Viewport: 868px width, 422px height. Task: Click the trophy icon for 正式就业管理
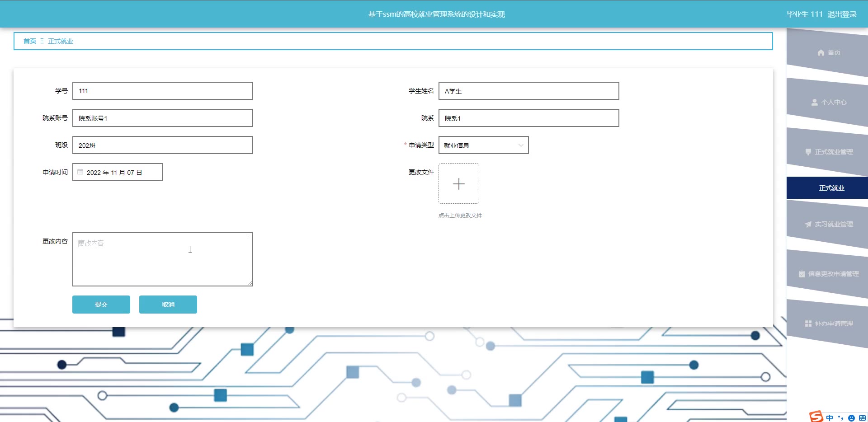[x=808, y=152]
